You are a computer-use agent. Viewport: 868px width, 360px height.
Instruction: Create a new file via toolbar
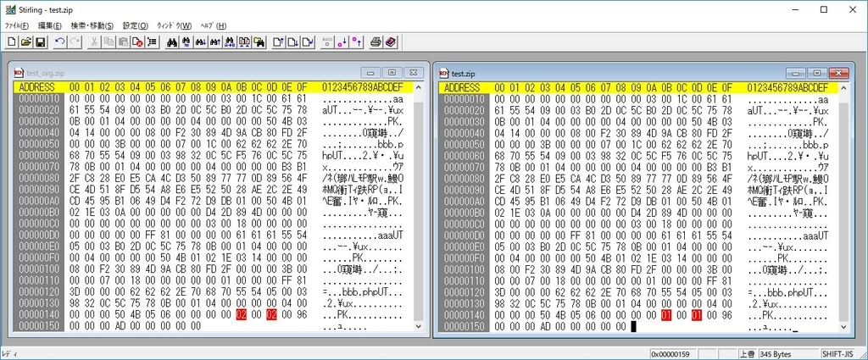[12, 42]
